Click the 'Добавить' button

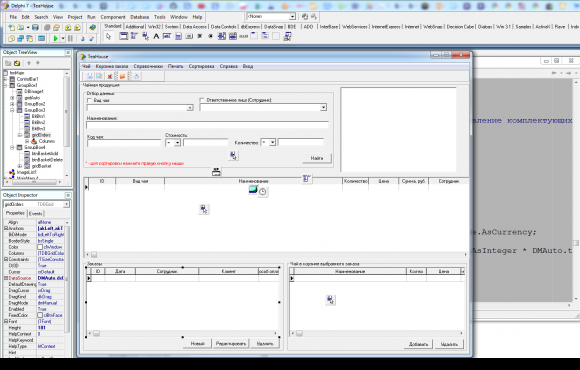[x=418, y=344]
